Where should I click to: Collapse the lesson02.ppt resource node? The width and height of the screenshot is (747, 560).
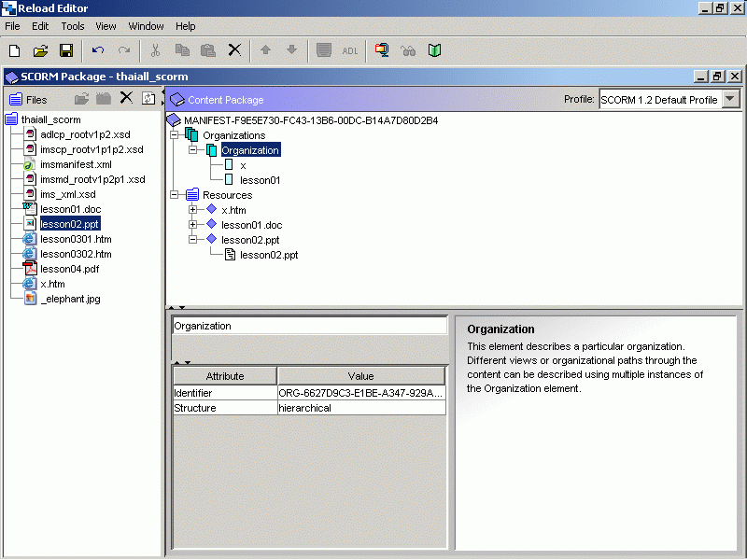pyautogui.click(x=193, y=240)
